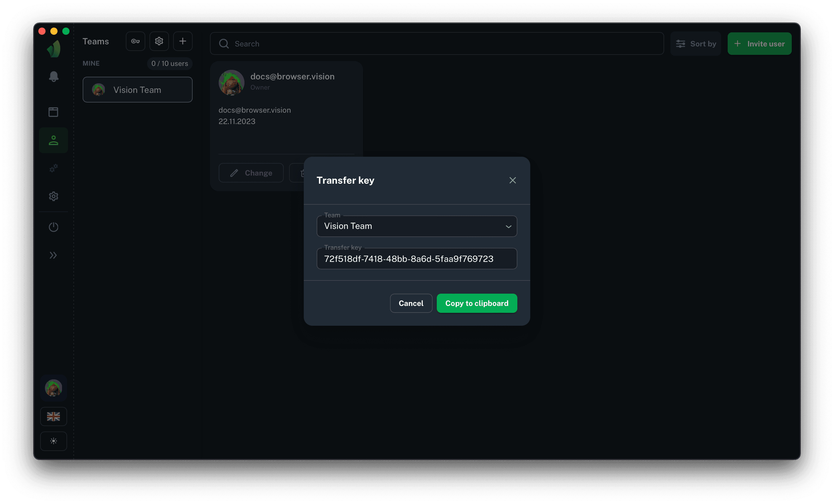Click the transfer key icon beside Teams
Viewport: 834px width, 504px height.
click(135, 41)
